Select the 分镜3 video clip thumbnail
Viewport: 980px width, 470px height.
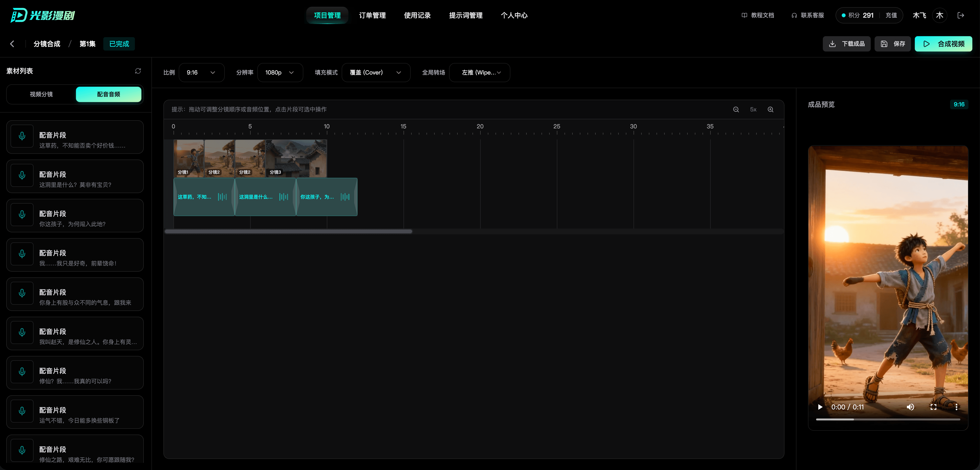296,159
